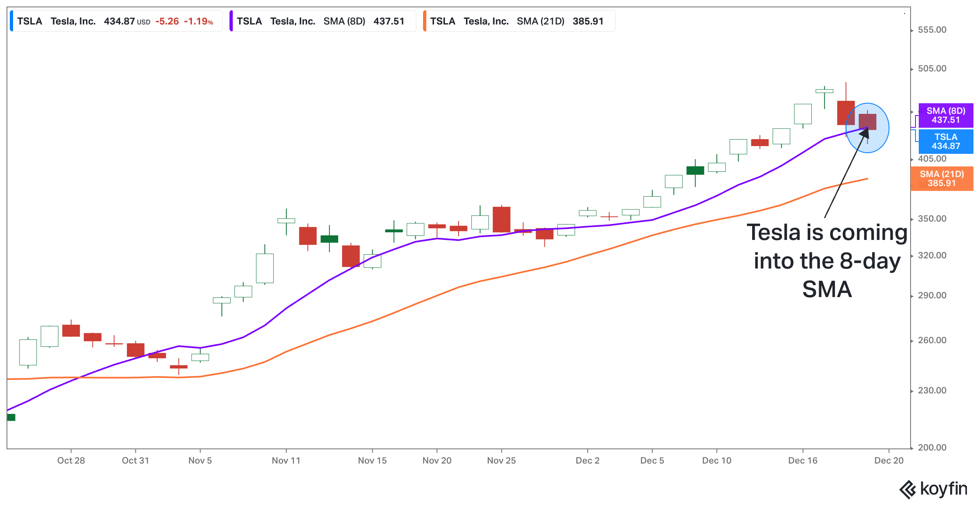Click the Nov 25 date axis label
Viewport: 980px width, 506px height.
point(501,461)
